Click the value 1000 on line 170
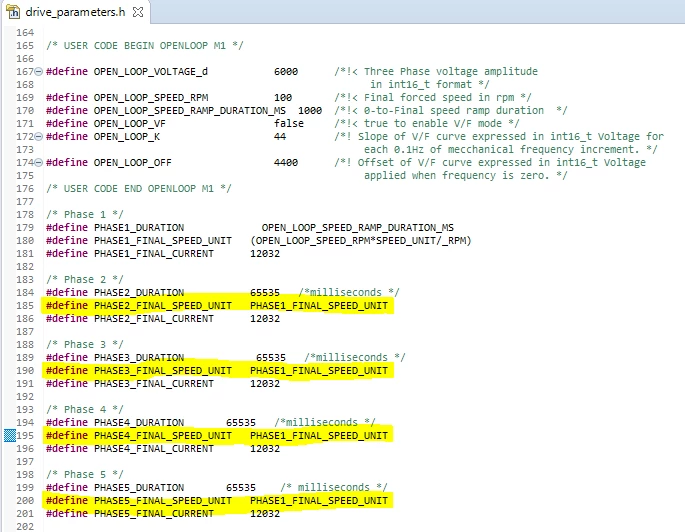The width and height of the screenshot is (685, 532). pyautogui.click(x=310, y=111)
